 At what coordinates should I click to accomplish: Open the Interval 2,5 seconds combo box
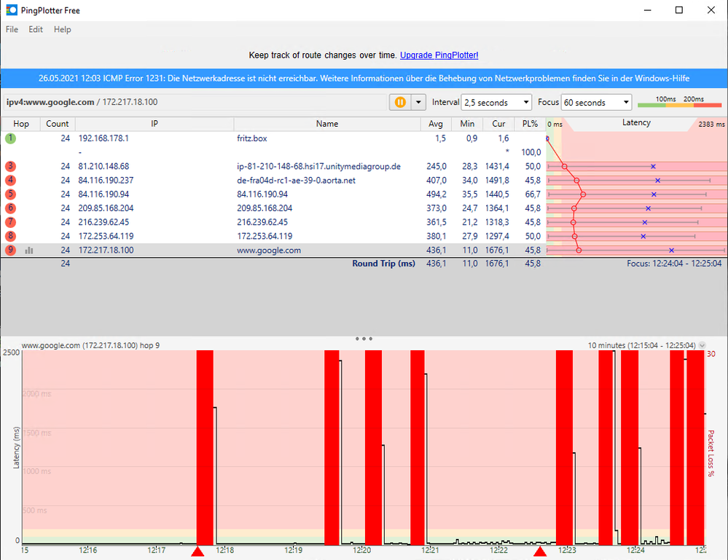[x=496, y=102]
